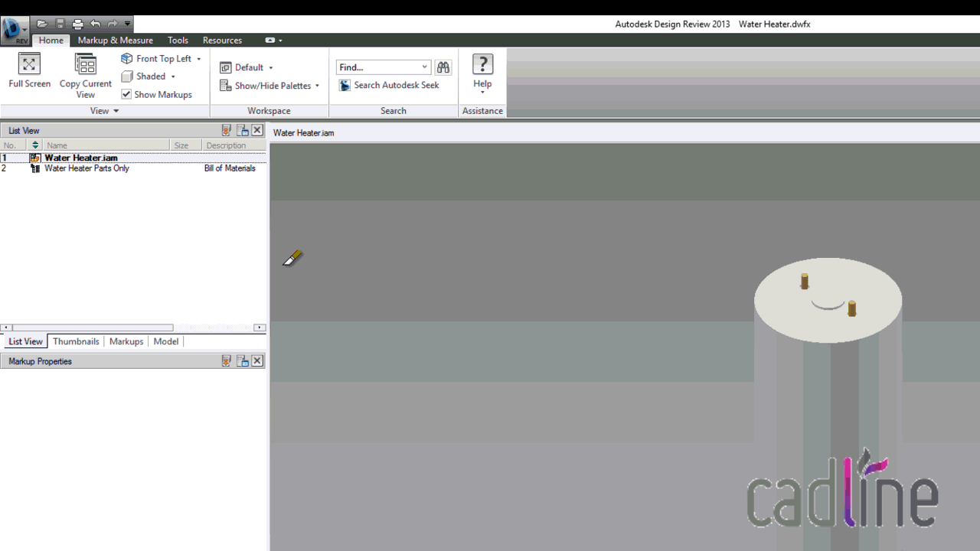Screen dimensions: 980x551
Task: Click the Search Autodesk Seek label
Action: 397,85
